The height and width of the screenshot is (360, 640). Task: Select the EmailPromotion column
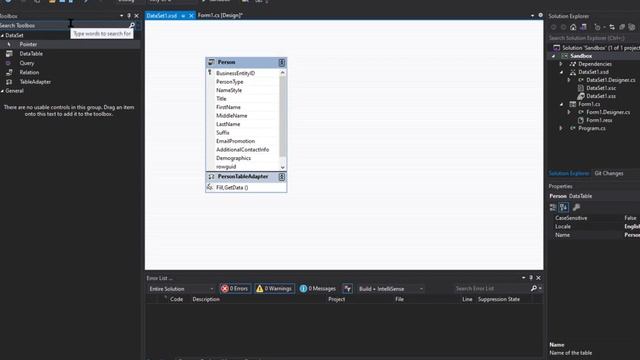[236, 141]
